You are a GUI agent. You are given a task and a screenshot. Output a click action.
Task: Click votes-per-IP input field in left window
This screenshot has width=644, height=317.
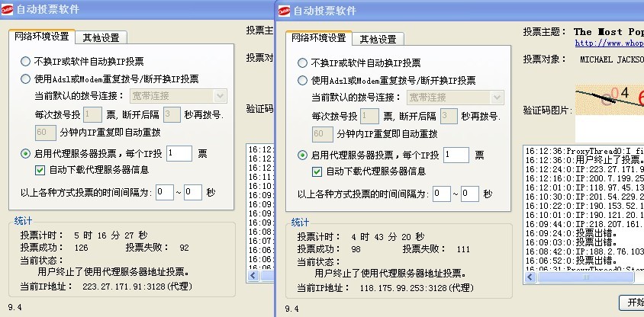[179, 153]
